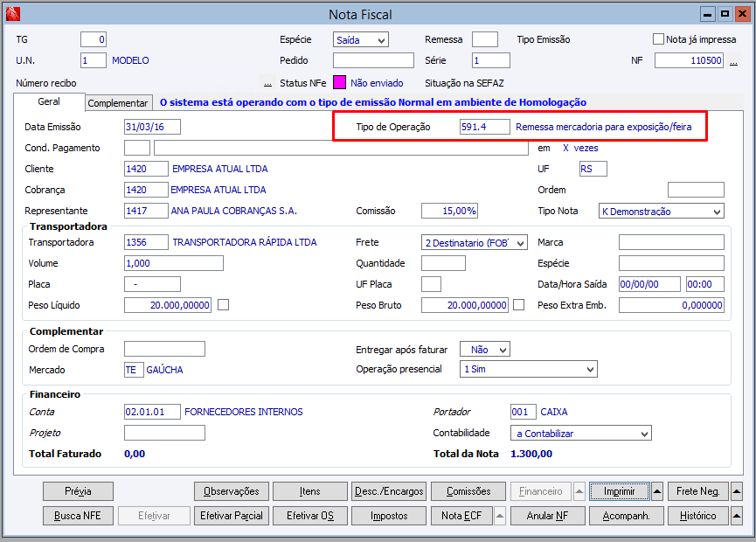Click the Conta field 02.01.01
The width and height of the screenshot is (756, 542).
coord(152,412)
